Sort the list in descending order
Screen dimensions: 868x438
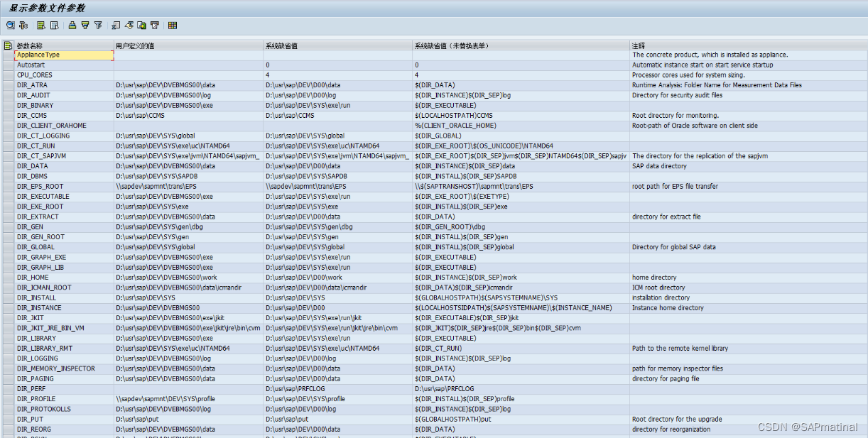pyautogui.click(x=85, y=26)
